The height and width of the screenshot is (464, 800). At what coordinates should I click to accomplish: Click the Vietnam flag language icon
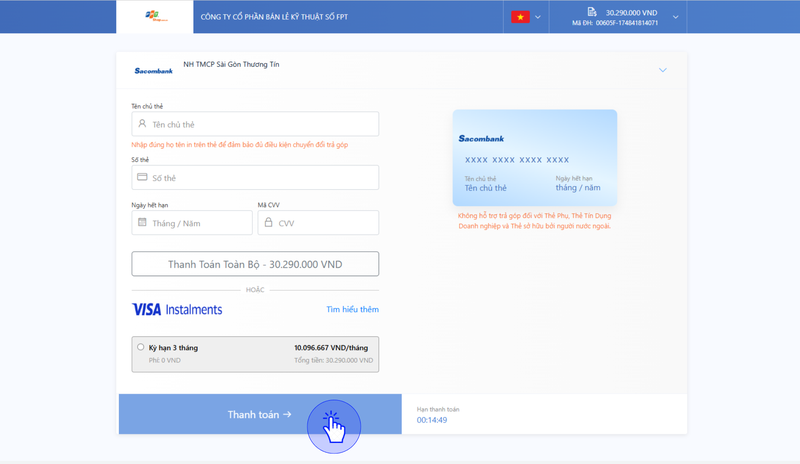(x=520, y=17)
